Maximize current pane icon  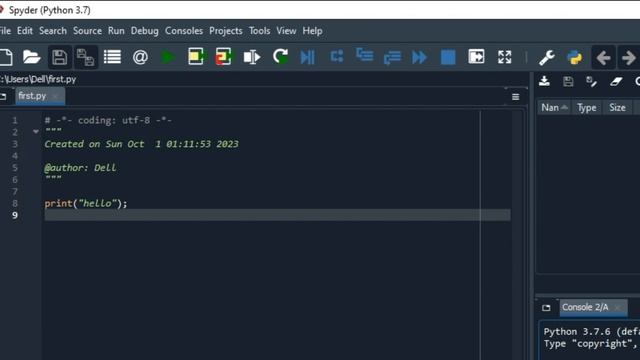pyautogui.click(x=476, y=57)
